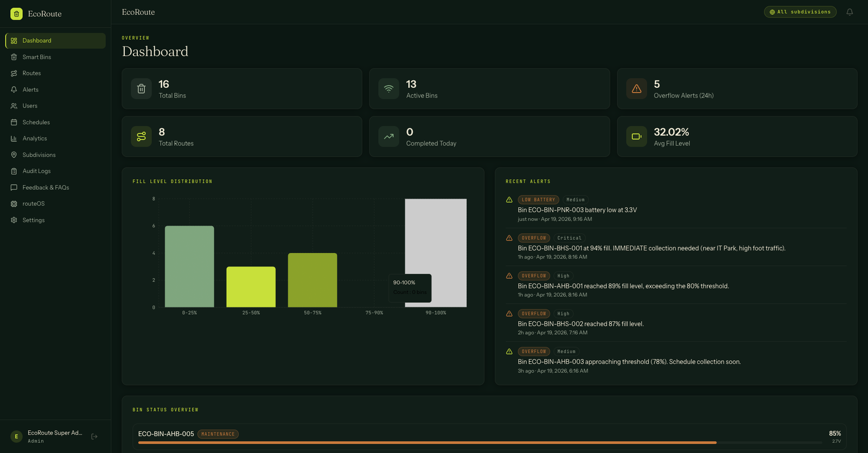Click the Alerts bell icon in sidebar
Image resolution: width=868 pixels, height=453 pixels.
(14, 90)
